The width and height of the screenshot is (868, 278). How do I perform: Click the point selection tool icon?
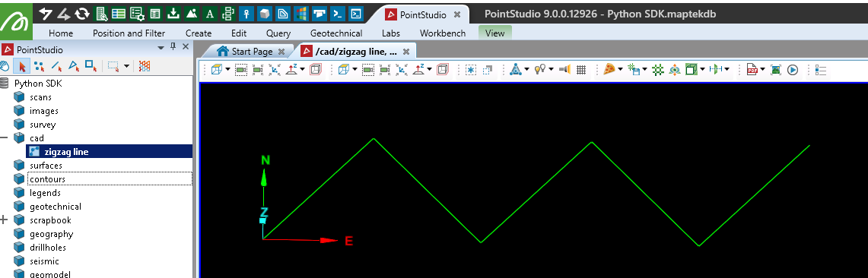coord(39,66)
